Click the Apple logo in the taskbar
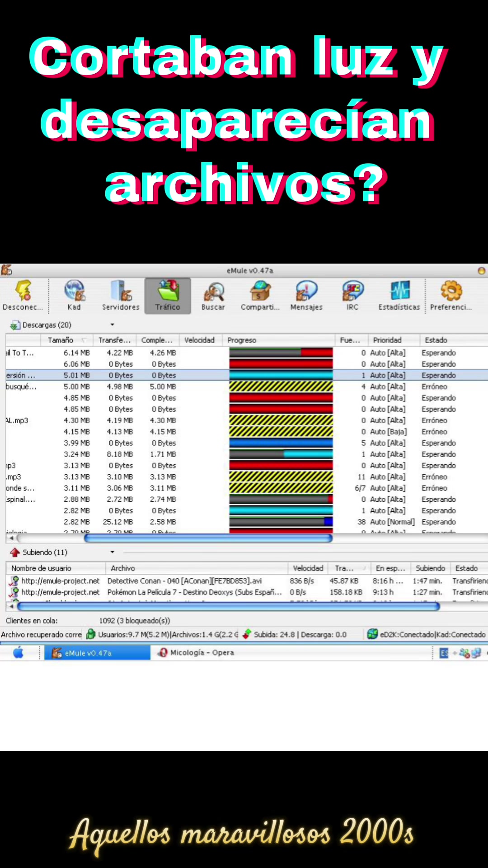Image resolution: width=488 pixels, height=868 pixels. click(18, 652)
